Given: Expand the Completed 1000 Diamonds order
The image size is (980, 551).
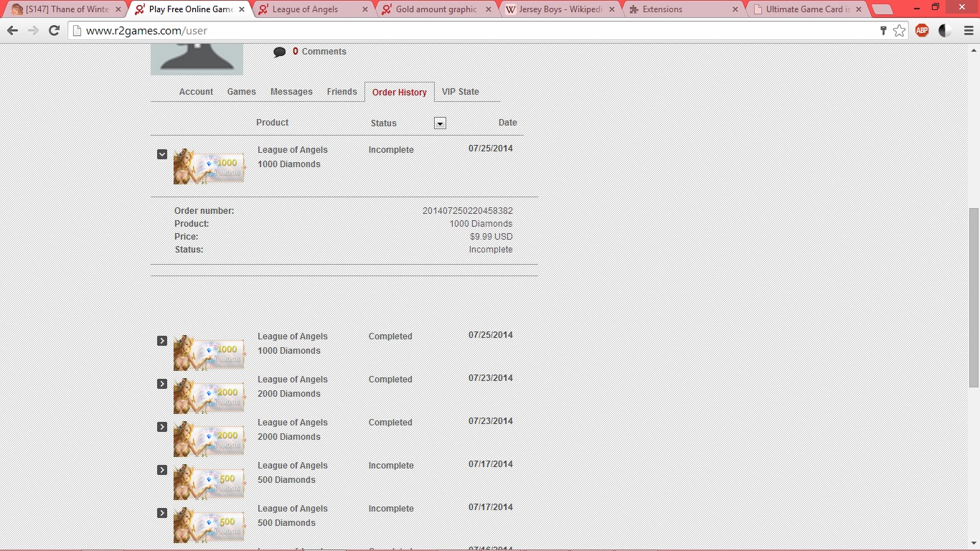Looking at the screenshot, I should click(162, 341).
